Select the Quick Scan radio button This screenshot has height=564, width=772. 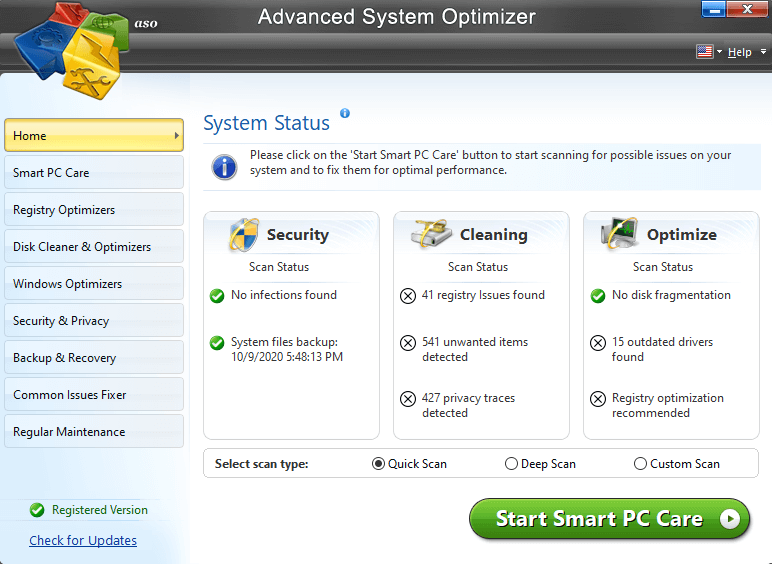point(378,464)
